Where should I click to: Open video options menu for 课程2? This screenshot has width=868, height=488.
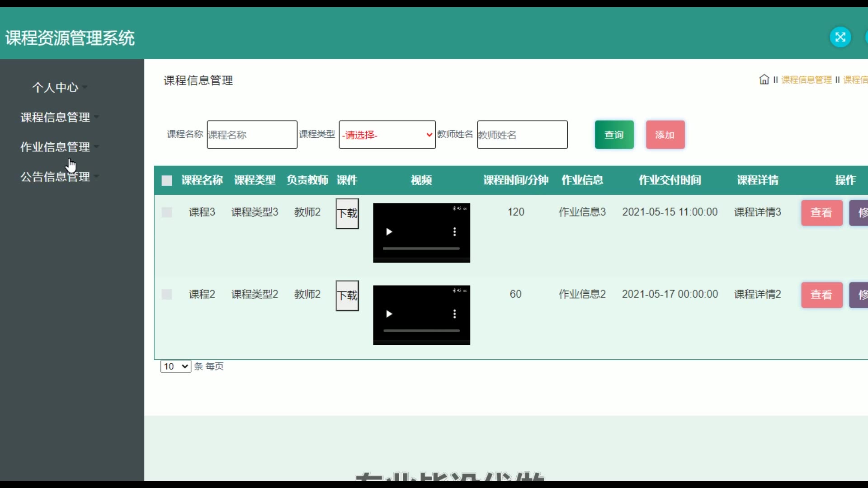454,314
